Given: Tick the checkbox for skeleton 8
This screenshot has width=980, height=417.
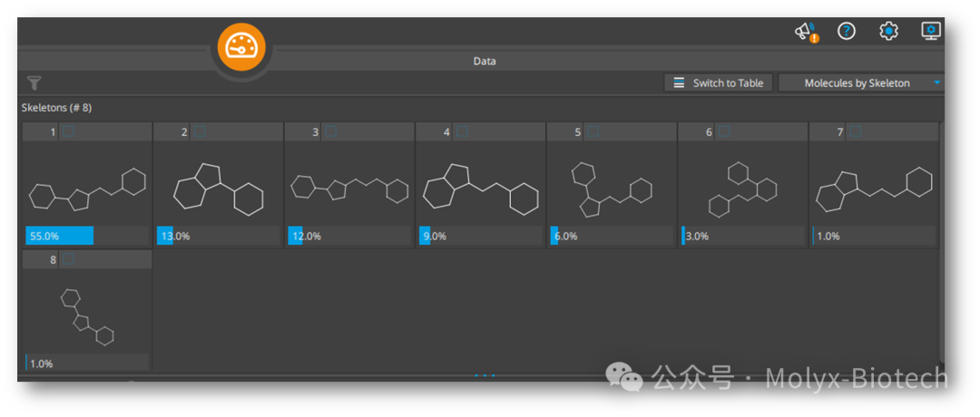Looking at the screenshot, I should coord(69,259).
